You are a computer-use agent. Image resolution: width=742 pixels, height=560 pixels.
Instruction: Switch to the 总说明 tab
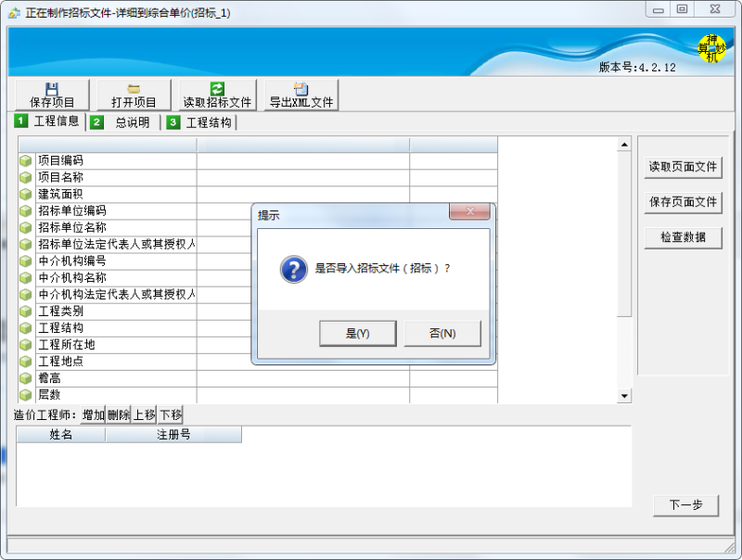point(122,122)
